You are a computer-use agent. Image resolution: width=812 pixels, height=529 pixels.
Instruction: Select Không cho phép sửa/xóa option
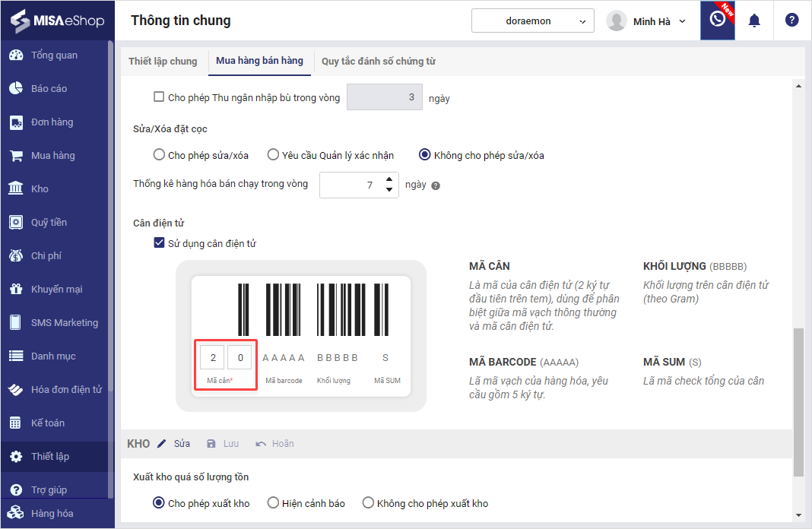pos(425,155)
